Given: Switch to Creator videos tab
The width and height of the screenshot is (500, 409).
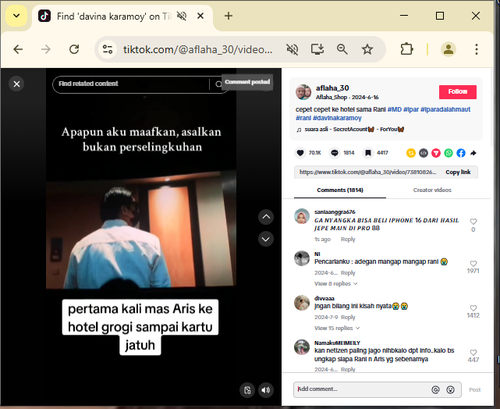Looking at the screenshot, I should [x=432, y=190].
